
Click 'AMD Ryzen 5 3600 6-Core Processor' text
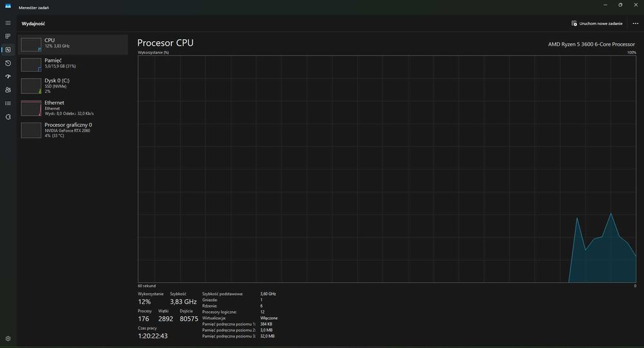pyautogui.click(x=591, y=44)
